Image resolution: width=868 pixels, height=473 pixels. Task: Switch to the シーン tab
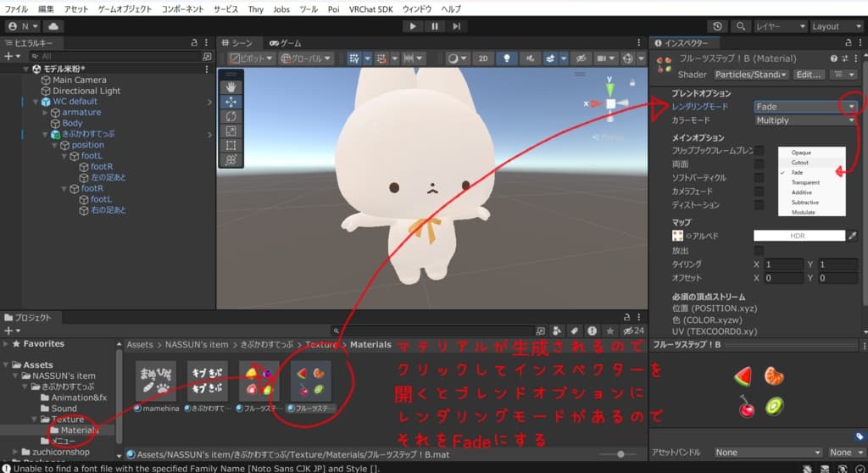237,42
